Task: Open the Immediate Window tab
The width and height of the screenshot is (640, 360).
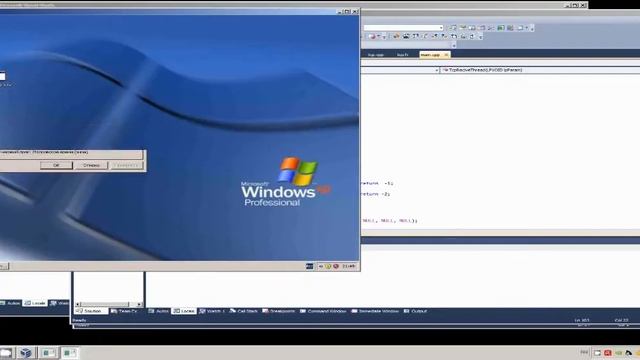Action: [x=375, y=311]
